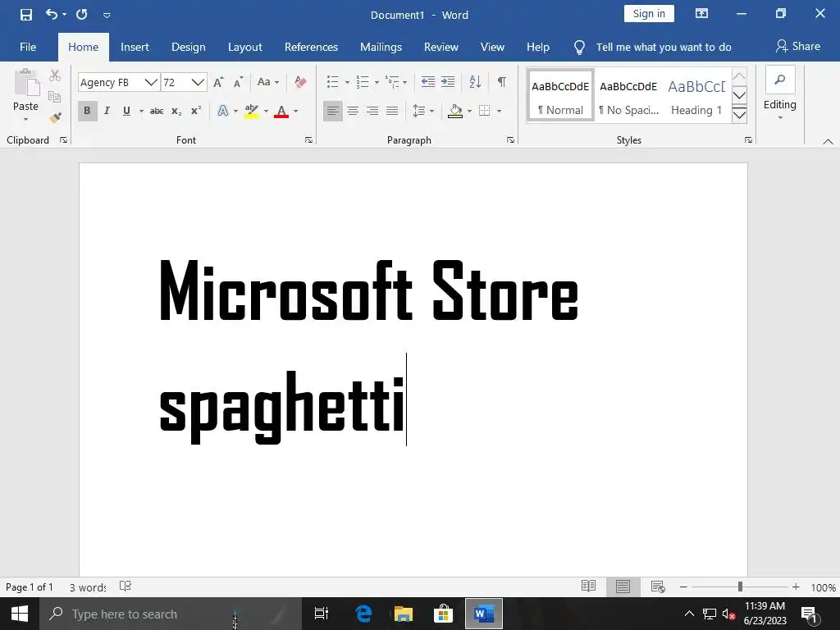
Task: Click the Decrease Indent icon
Action: click(427, 82)
